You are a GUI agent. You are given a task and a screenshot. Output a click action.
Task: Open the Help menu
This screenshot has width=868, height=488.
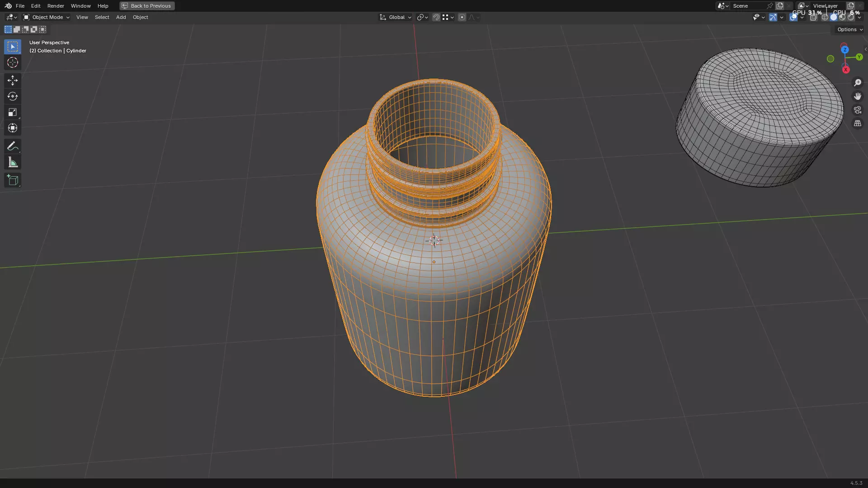[x=103, y=6]
